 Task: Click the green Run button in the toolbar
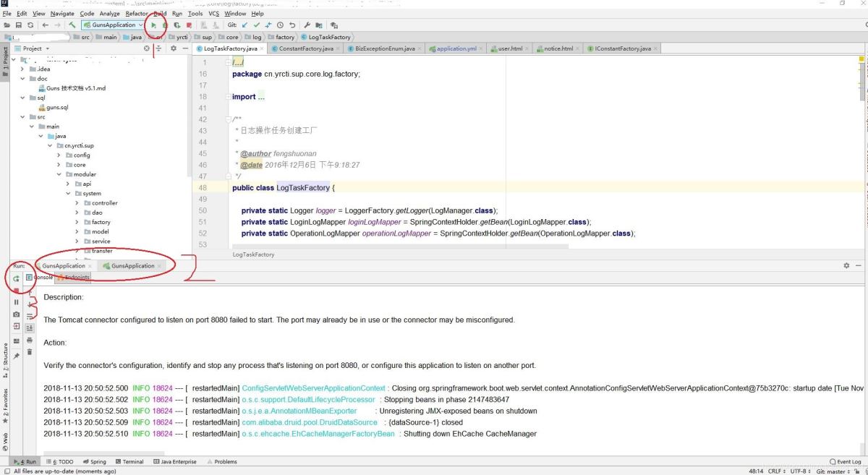tap(153, 25)
